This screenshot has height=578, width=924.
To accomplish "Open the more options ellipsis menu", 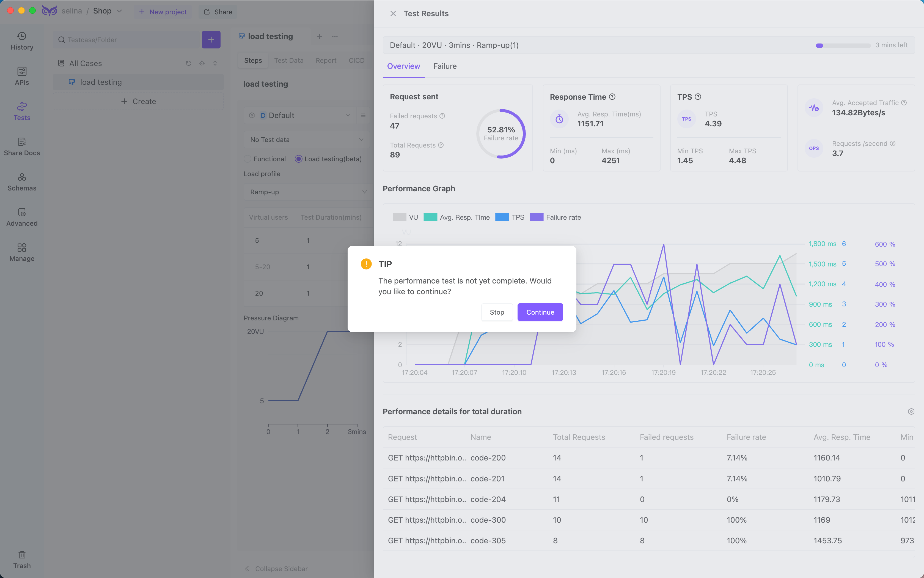I will [x=335, y=36].
